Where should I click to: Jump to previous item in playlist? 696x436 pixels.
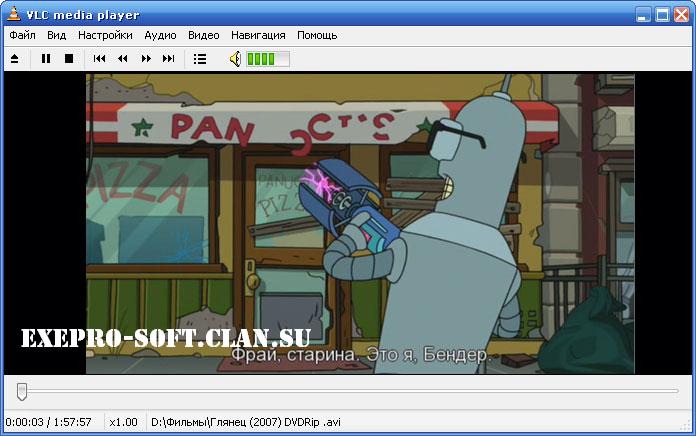(x=99, y=59)
